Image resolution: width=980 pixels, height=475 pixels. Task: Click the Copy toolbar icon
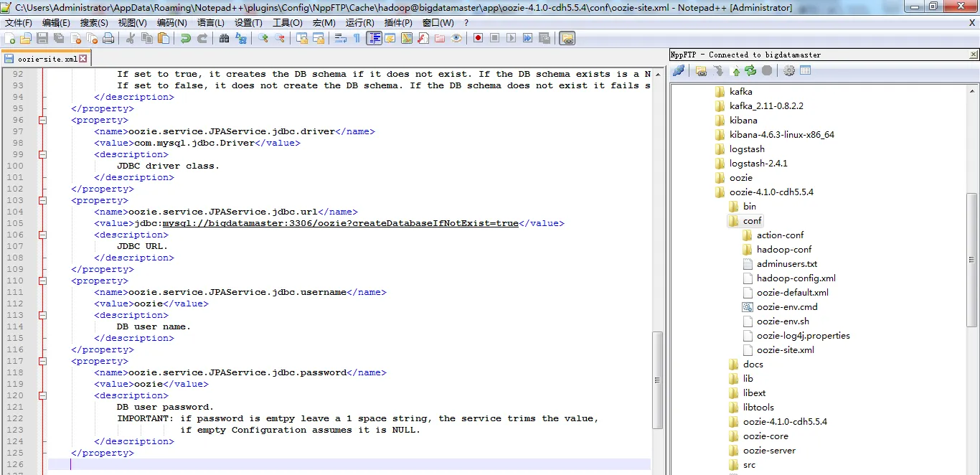(147, 38)
